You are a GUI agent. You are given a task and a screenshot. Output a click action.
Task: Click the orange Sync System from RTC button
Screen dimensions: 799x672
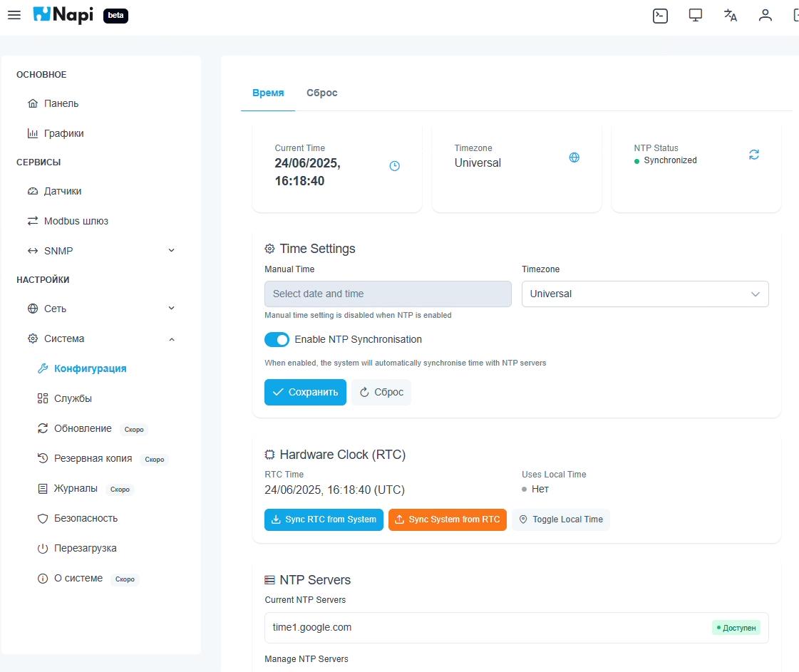coord(447,519)
